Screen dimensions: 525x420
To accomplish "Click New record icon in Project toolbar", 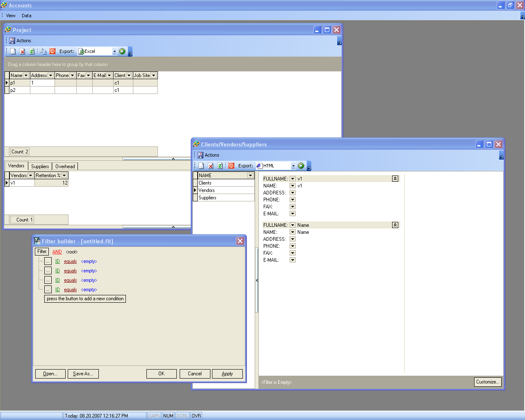I will pos(13,51).
